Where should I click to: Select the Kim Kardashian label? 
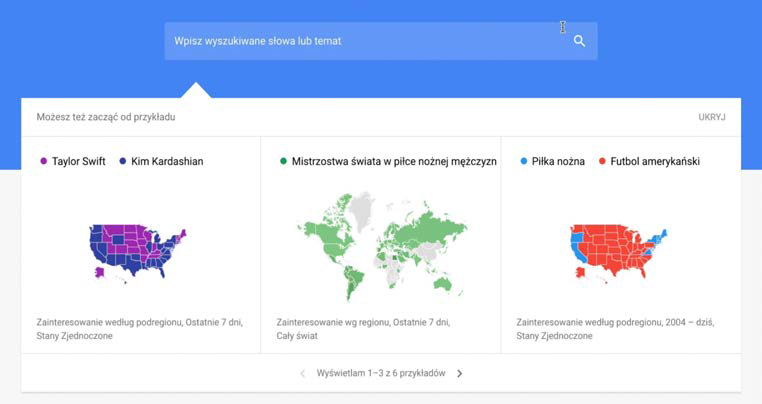click(x=167, y=161)
